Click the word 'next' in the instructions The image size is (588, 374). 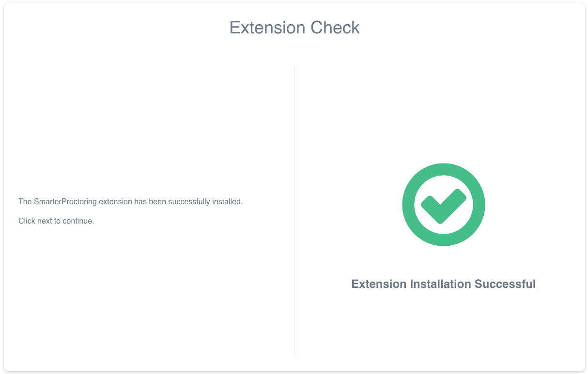[45, 221]
